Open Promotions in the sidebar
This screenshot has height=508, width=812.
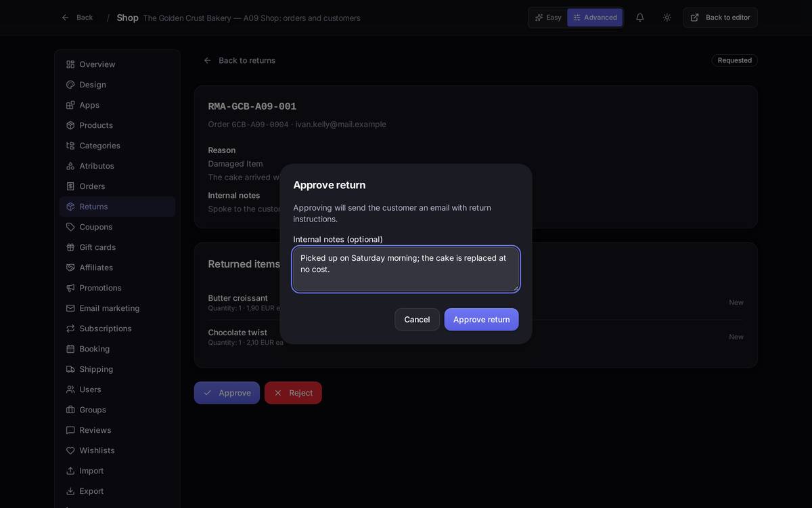point(117,288)
